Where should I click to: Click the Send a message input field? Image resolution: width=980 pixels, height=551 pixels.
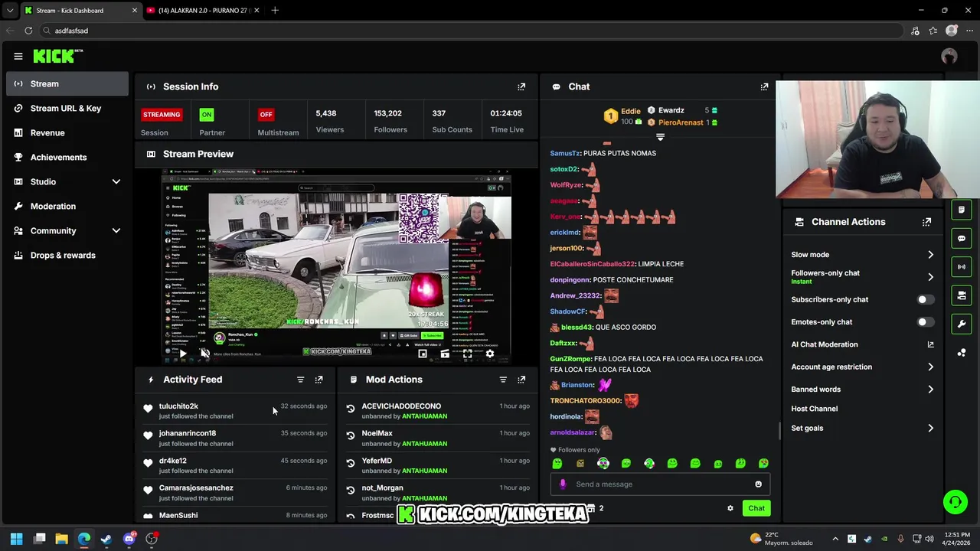click(660, 484)
